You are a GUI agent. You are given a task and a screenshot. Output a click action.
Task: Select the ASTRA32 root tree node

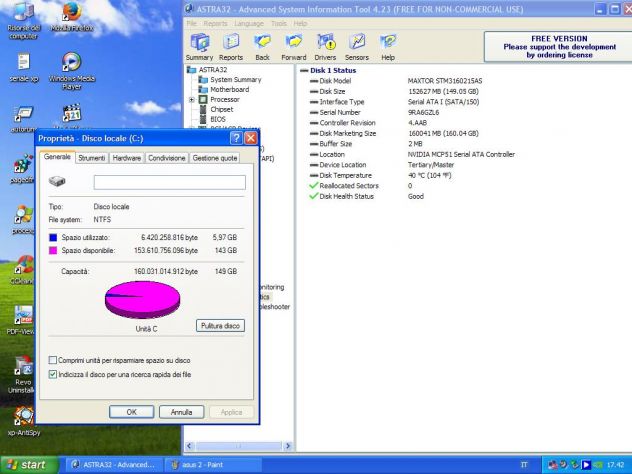(x=213, y=70)
